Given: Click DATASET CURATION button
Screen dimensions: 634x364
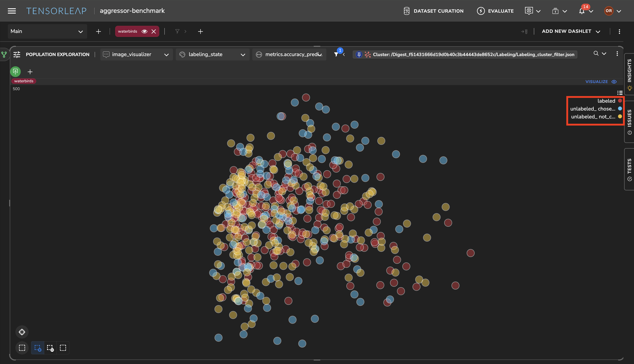Looking at the screenshot, I should (434, 11).
